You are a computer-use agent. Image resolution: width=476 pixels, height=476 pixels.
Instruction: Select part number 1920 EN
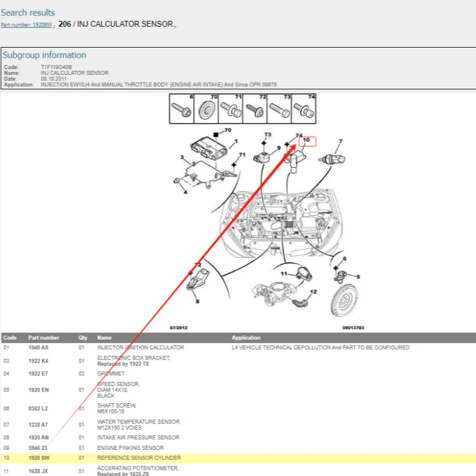click(x=39, y=390)
